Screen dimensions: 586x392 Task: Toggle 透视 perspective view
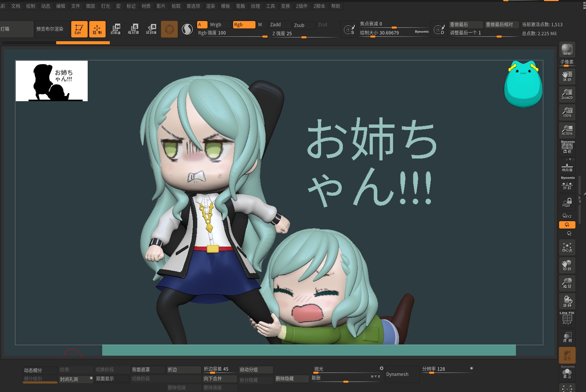[567, 148]
